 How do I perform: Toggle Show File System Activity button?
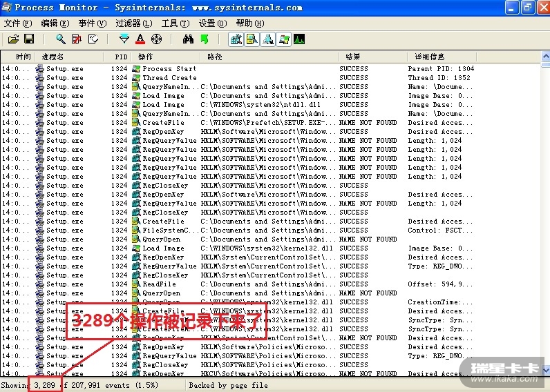tap(252, 39)
